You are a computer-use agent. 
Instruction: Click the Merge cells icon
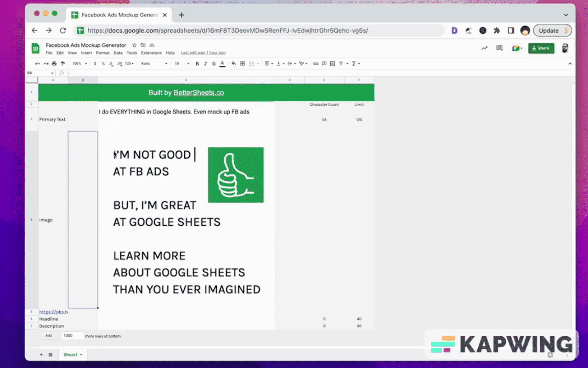(x=251, y=63)
